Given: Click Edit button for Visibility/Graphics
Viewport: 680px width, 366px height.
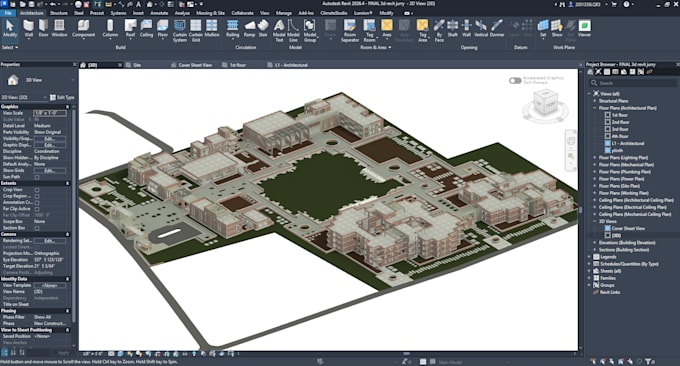Looking at the screenshot, I should (x=49, y=139).
